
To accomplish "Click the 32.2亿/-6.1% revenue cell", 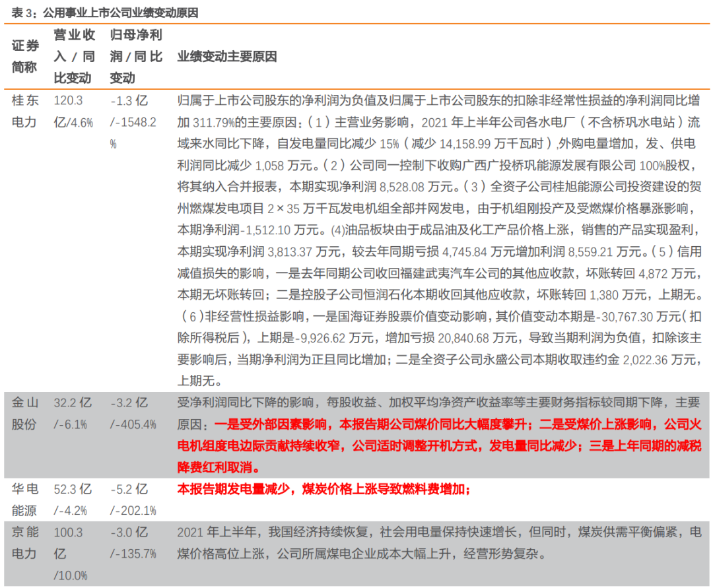I will click(73, 414).
